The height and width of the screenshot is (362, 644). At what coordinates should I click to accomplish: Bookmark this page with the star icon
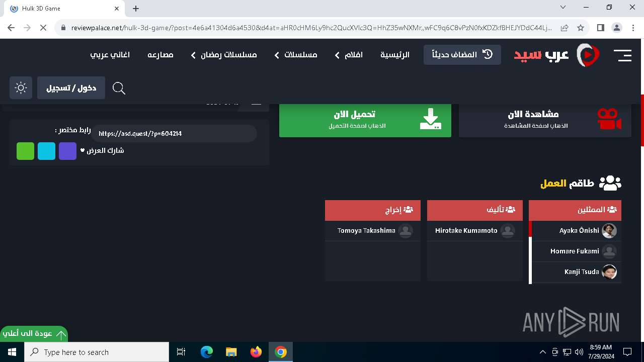pos(581,28)
